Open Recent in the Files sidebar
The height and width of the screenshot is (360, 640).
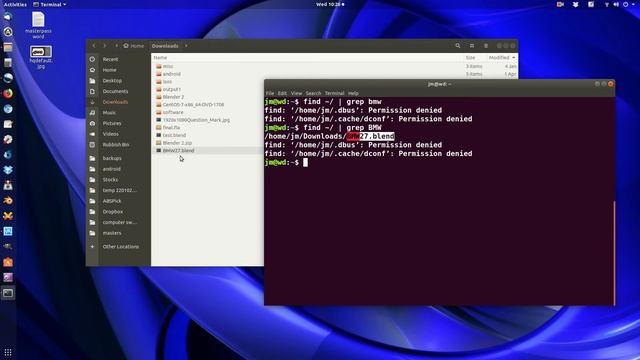click(x=110, y=59)
